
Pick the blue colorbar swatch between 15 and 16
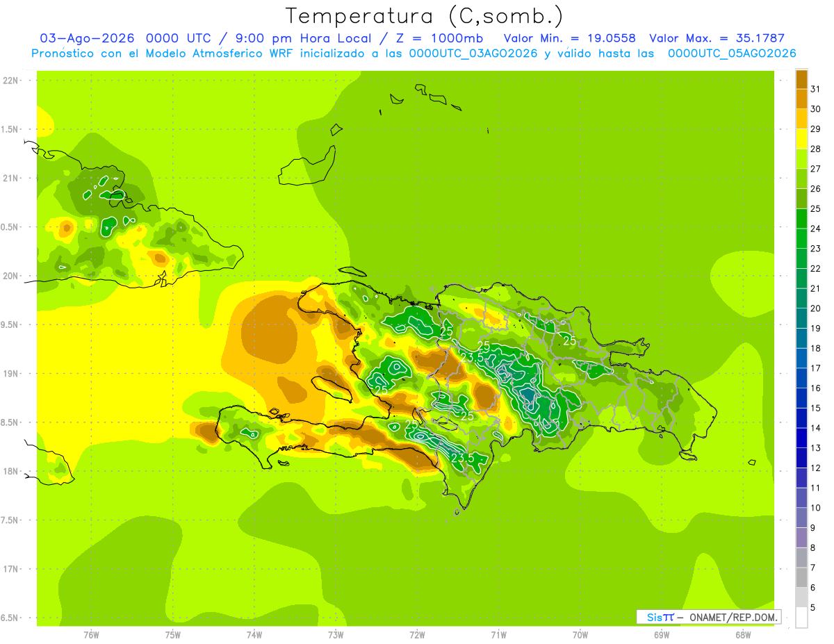point(801,397)
